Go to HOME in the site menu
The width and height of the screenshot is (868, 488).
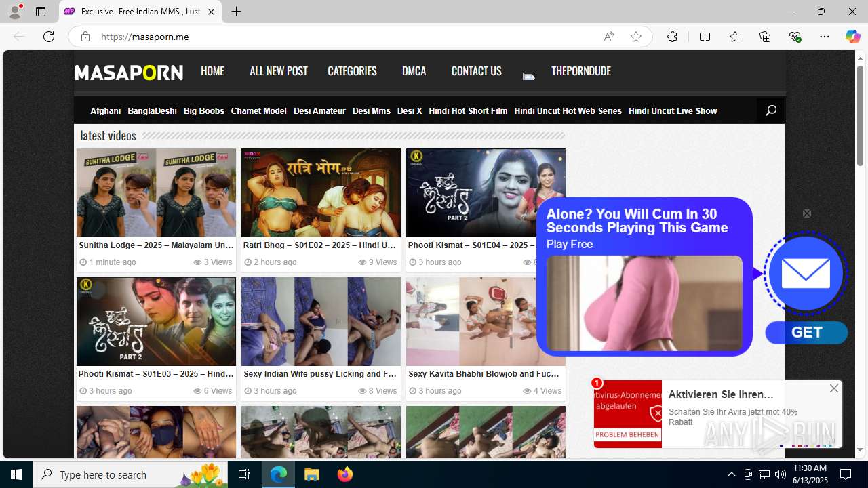(212, 71)
